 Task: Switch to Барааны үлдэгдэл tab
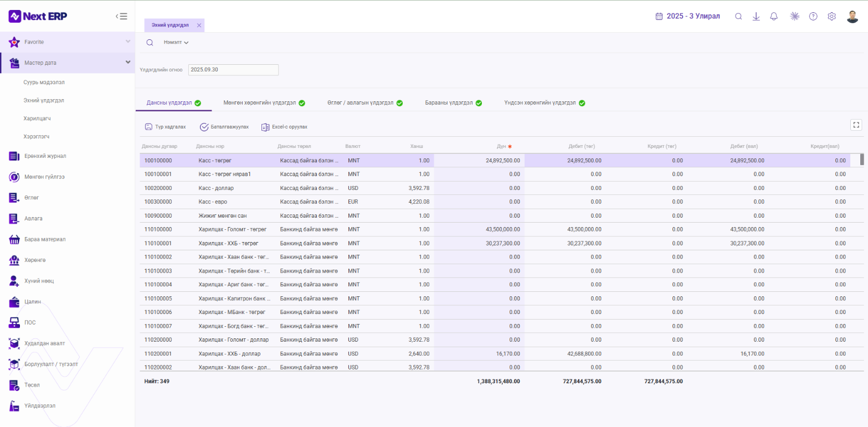(453, 103)
